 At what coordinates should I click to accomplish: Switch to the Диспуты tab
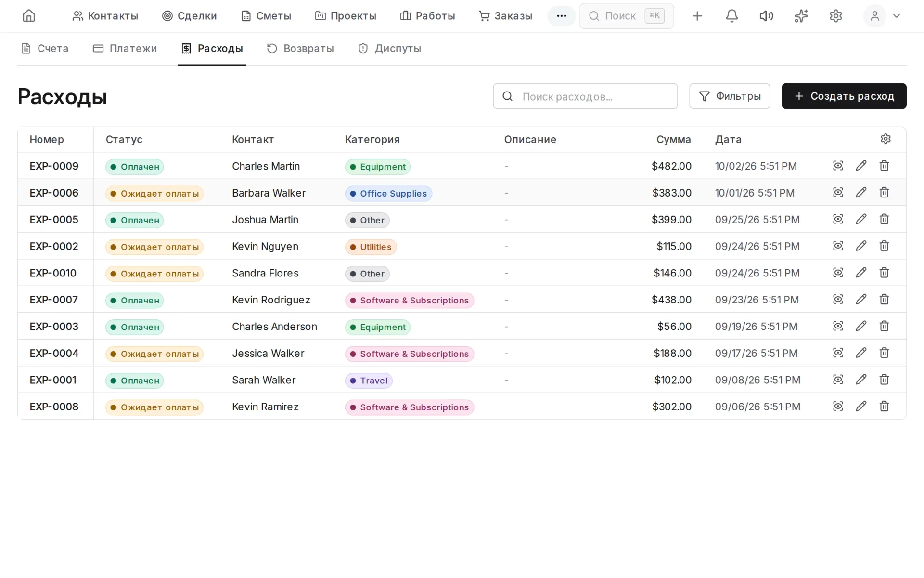pos(390,48)
